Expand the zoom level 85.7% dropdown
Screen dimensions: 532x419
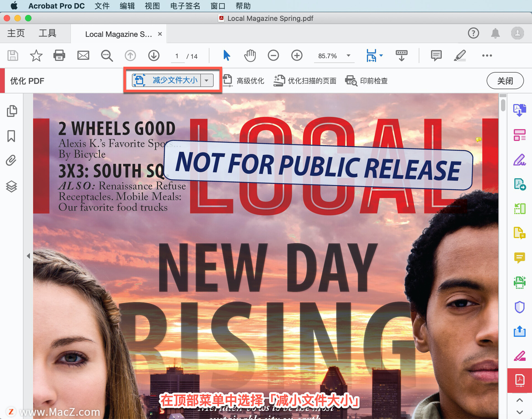(x=349, y=56)
